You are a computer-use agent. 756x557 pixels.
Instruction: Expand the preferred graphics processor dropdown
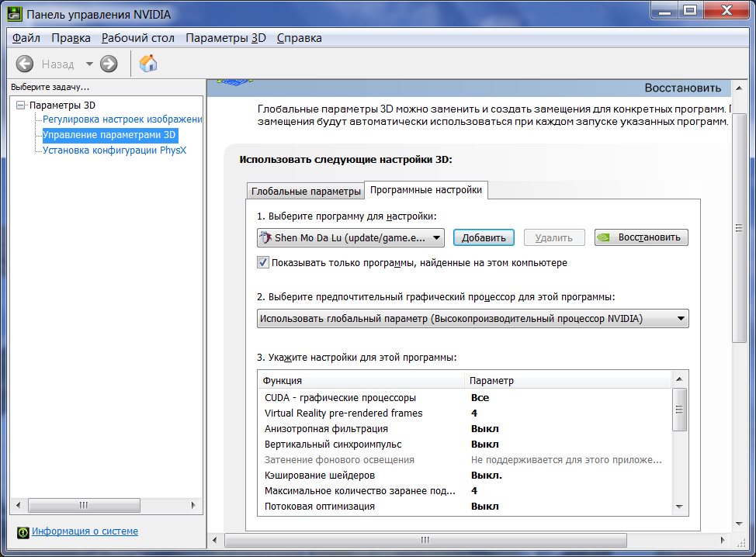tap(473, 318)
